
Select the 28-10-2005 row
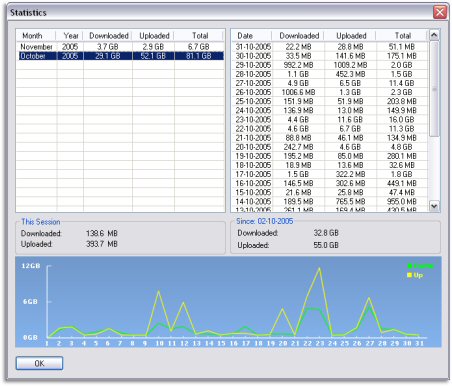(x=330, y=74)
